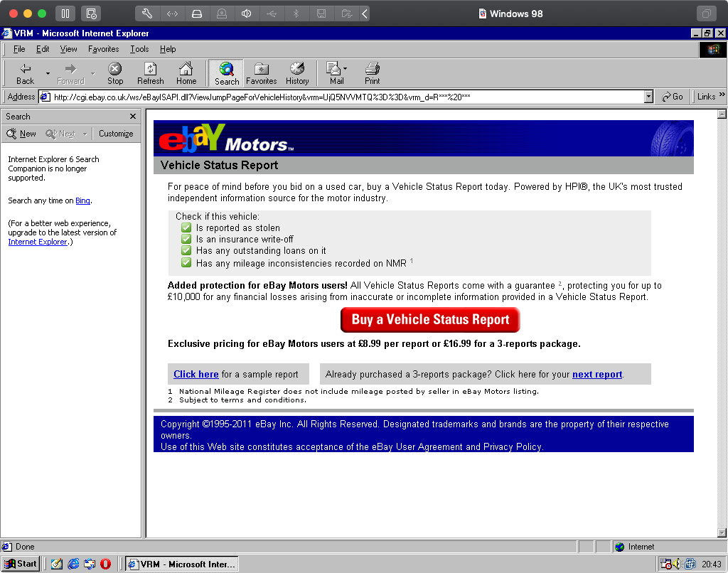728x573 pixels.
Task: Click the Buy a Vehicle Status Report button
Action: point(430,319)
